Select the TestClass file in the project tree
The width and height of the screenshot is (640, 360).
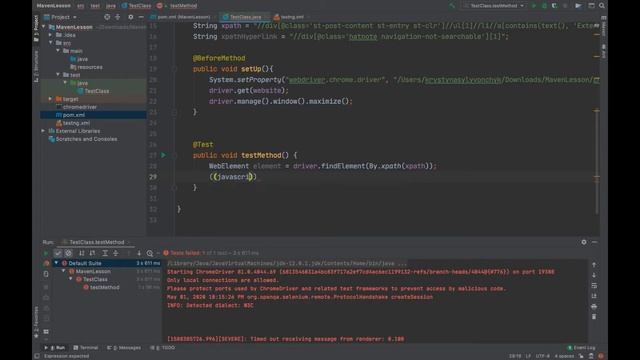click(93, 91)
